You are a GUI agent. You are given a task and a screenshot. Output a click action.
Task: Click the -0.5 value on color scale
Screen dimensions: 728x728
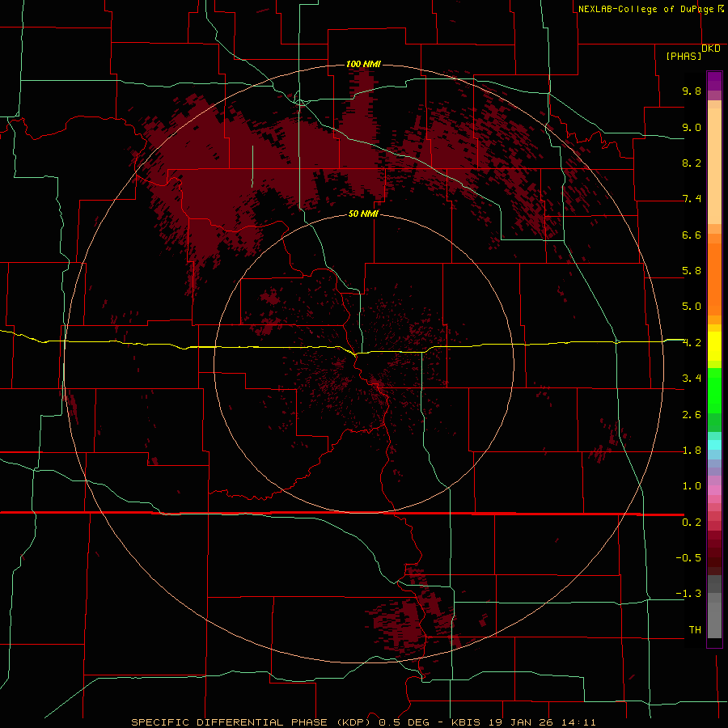pyautogui.click(x=688, y=558)
